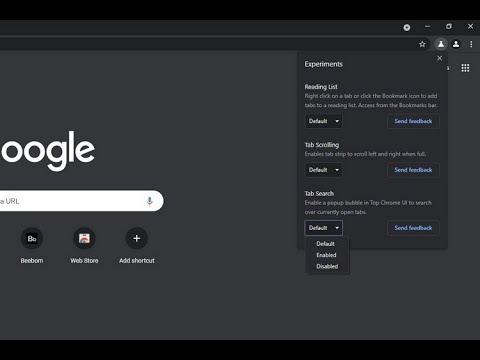Select Enabled in the dropdown list
Image resolution: width=480 pixels, height=360 pixels.
(326, 255)
